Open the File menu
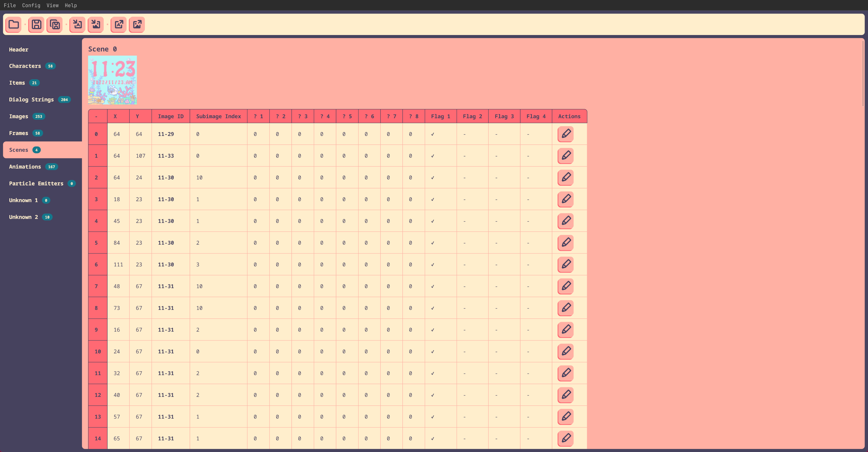 [10, 5]
